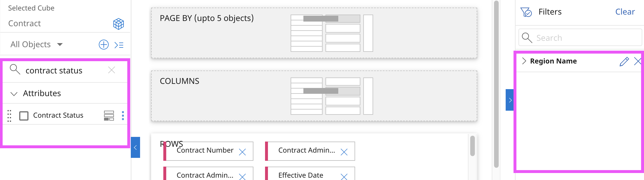The height and width of the screenshot is (180, 644).
Task: Collapse the left objects panel
Action: (x=135, y=147)
